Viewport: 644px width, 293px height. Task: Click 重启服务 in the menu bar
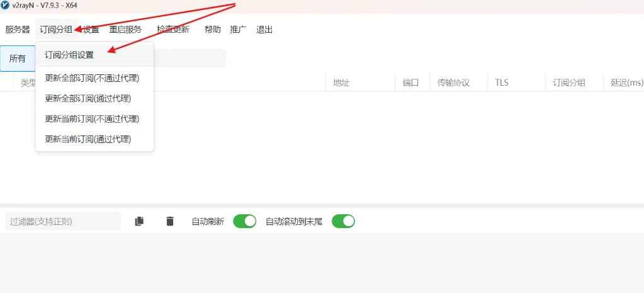(x=125, y=30)
